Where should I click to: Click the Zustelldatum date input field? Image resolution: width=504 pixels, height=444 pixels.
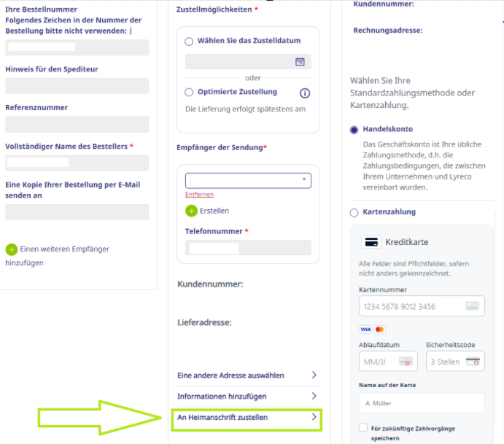[248, 62]
